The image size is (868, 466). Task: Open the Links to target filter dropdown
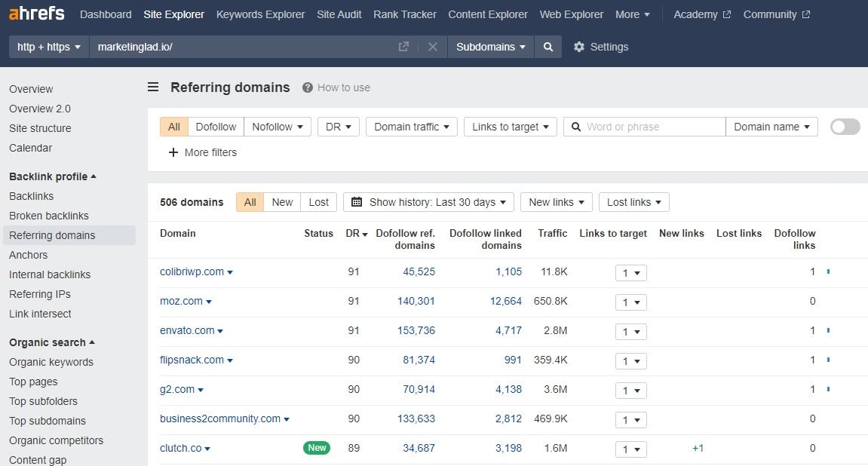point(511,127)
